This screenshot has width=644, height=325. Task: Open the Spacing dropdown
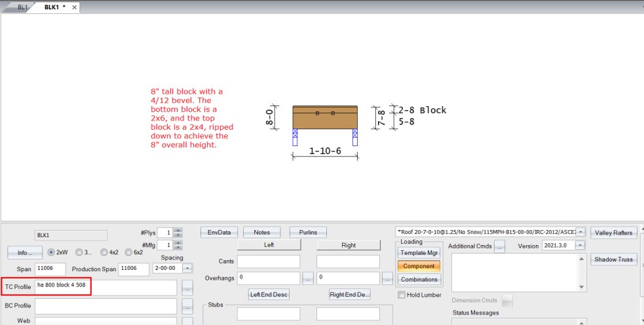tap(188, 269)
